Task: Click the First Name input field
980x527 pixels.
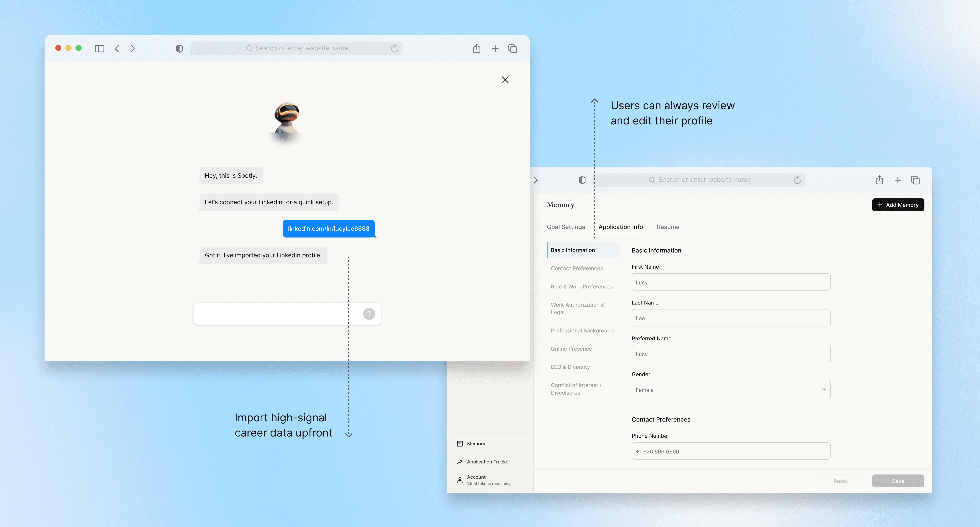Action: 731,282
